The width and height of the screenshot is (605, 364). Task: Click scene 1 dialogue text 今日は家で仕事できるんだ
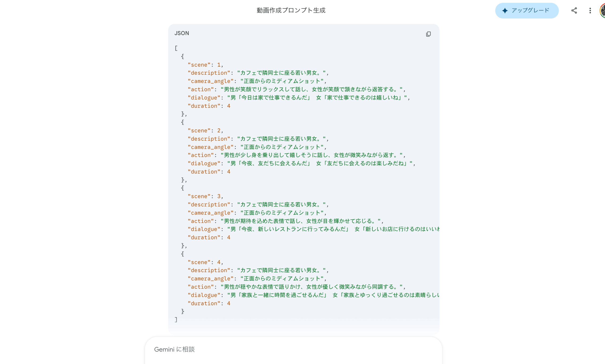(274, 98)
